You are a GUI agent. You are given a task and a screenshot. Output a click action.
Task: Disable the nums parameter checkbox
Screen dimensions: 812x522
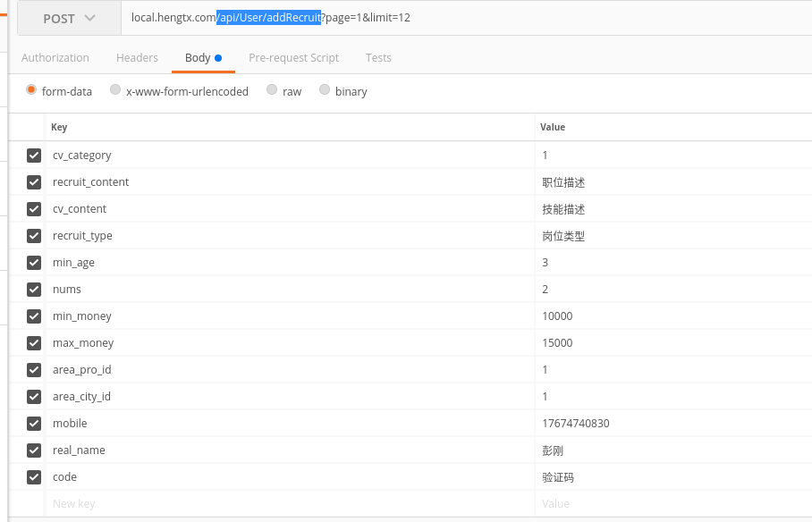tap(34, 290)
